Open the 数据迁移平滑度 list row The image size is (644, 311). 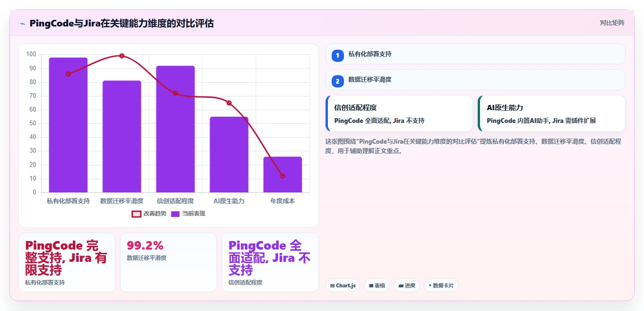click(x=475, y=79)
